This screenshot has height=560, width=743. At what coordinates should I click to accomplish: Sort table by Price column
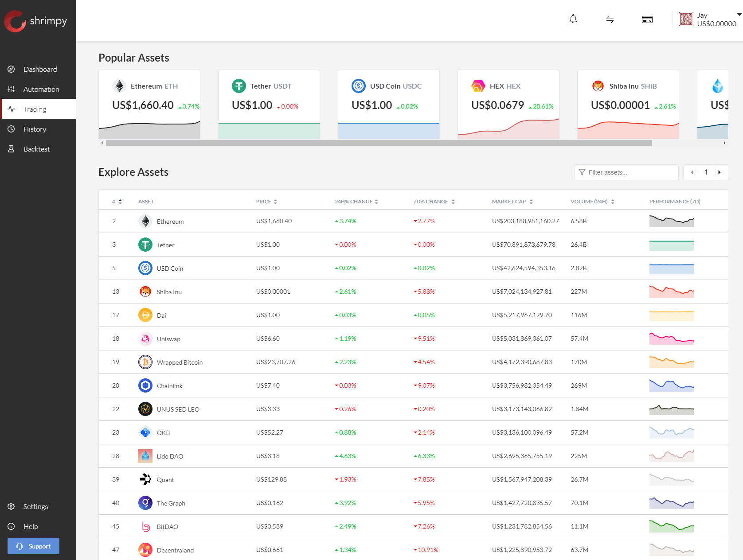[x=266, y=202]
